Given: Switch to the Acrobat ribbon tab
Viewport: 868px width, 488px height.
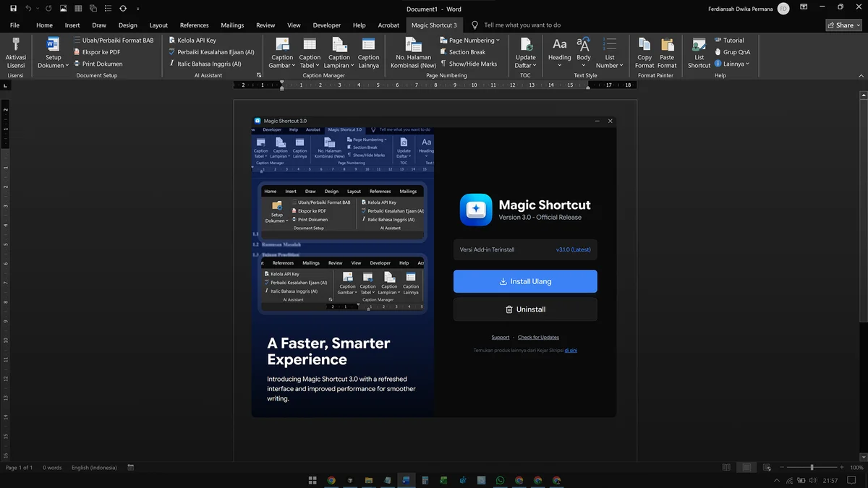Looking at the screenshot, I should click(x=388, y=25).
